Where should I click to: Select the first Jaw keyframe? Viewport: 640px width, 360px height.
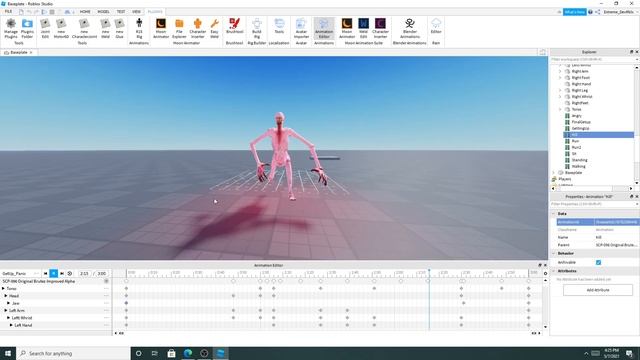pyautogui.click(x=127, y=303)
